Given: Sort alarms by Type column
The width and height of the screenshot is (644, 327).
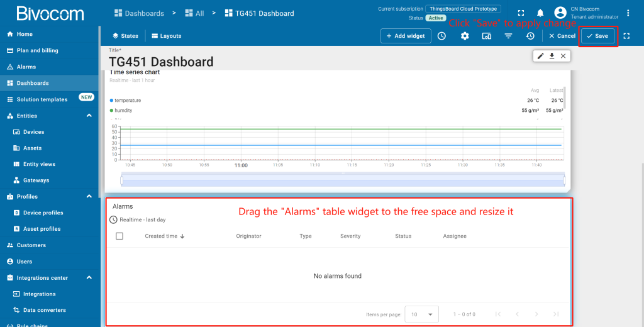Looking at the screenshot, I should pos(306,236).
